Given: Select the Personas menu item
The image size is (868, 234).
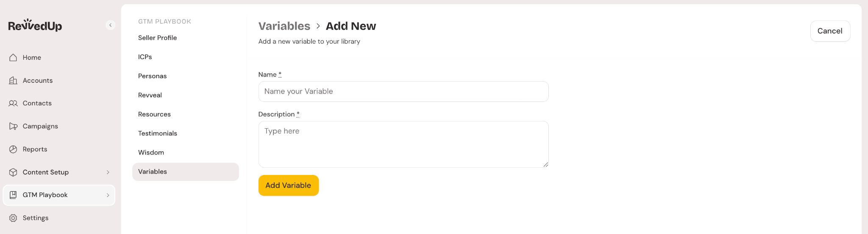Looking at the screenshot, I should [x=152, y=76].
